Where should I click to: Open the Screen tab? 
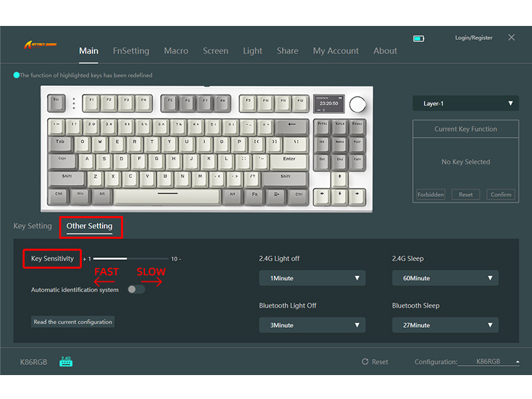[x=215, y=51]
